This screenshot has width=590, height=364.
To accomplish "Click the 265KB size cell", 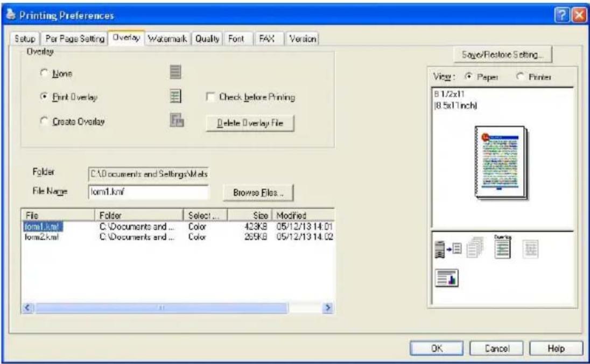I will click(256, 237).
